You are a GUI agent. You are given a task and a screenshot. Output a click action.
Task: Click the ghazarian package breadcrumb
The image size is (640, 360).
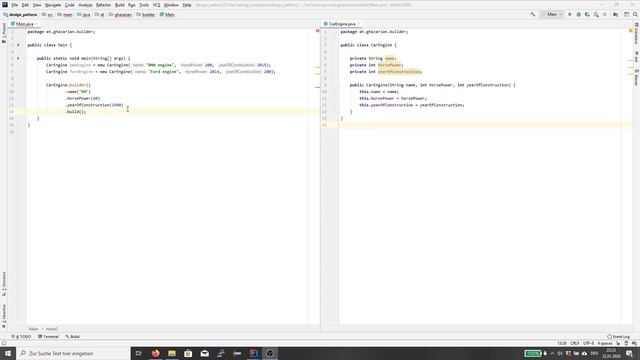(x=120, y=15)
